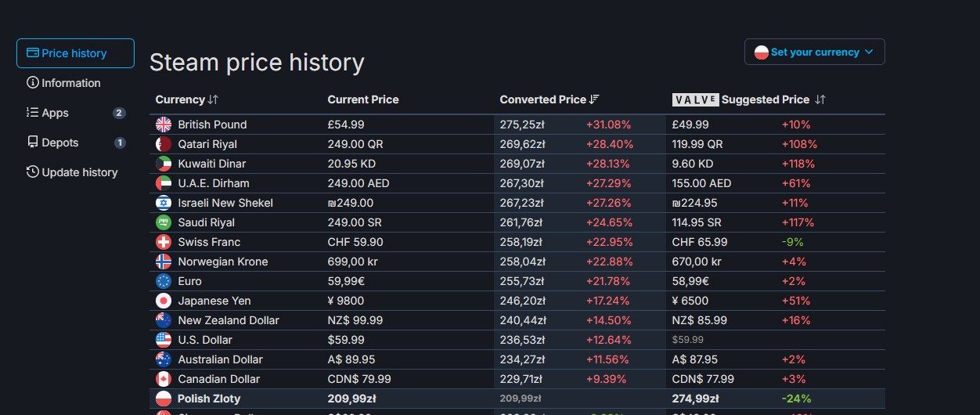Click the Swiss Franc flag icon
Viewport: 980px width, 415px height.
point(164,242)
